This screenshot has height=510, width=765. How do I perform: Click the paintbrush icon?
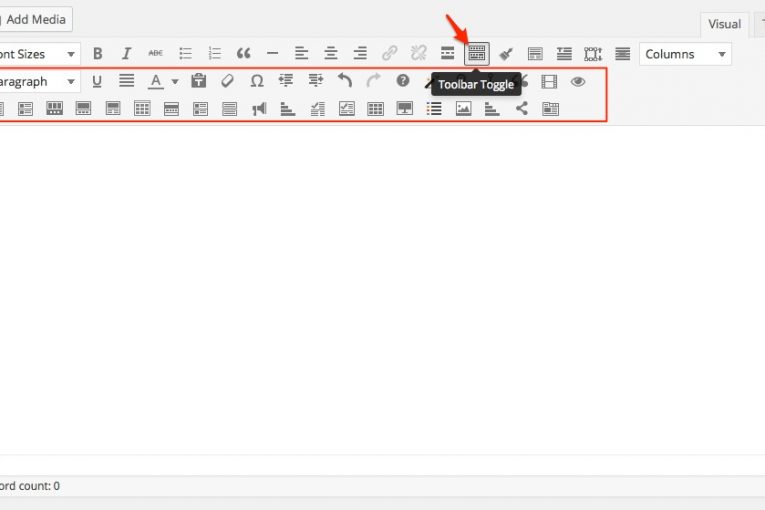pos(506,54)
